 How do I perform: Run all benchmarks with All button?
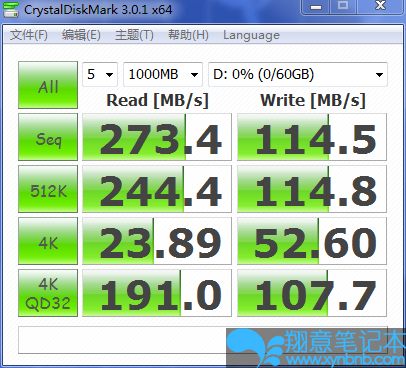tap(48, 85)
